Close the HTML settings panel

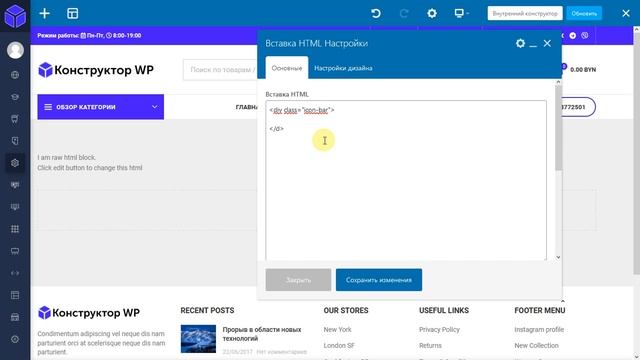(x=547, y=43)
